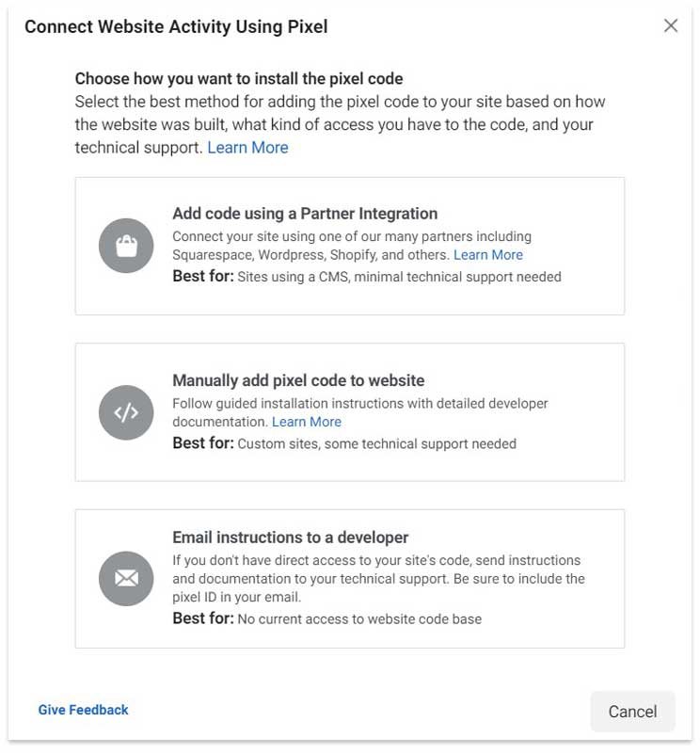This screenshot has width=700, height=754.
Task: Click the Email instructions to a developer heading
Action: (x=294, y=537)
